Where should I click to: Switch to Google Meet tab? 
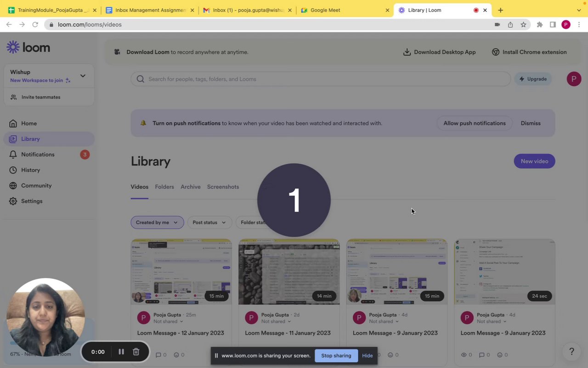(345, 10)
